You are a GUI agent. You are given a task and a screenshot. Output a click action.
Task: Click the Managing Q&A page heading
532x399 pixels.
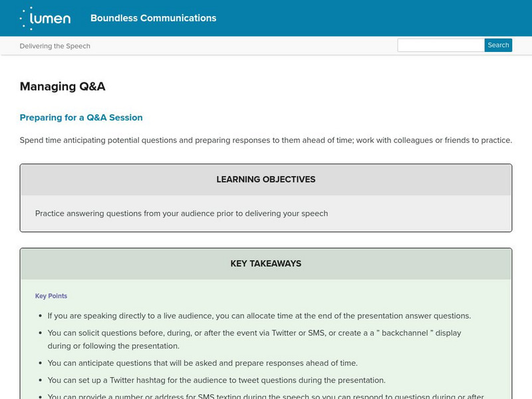[x=63, y=86]
